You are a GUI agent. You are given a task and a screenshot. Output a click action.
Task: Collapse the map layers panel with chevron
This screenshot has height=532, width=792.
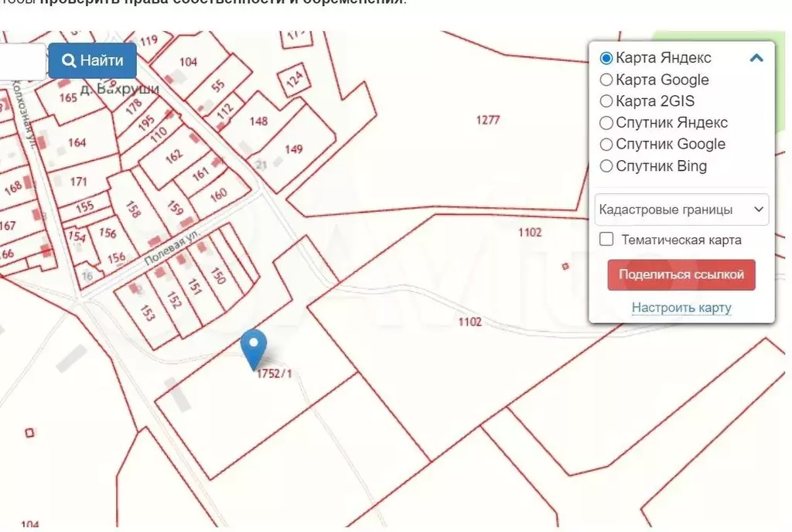coord(756,58)
